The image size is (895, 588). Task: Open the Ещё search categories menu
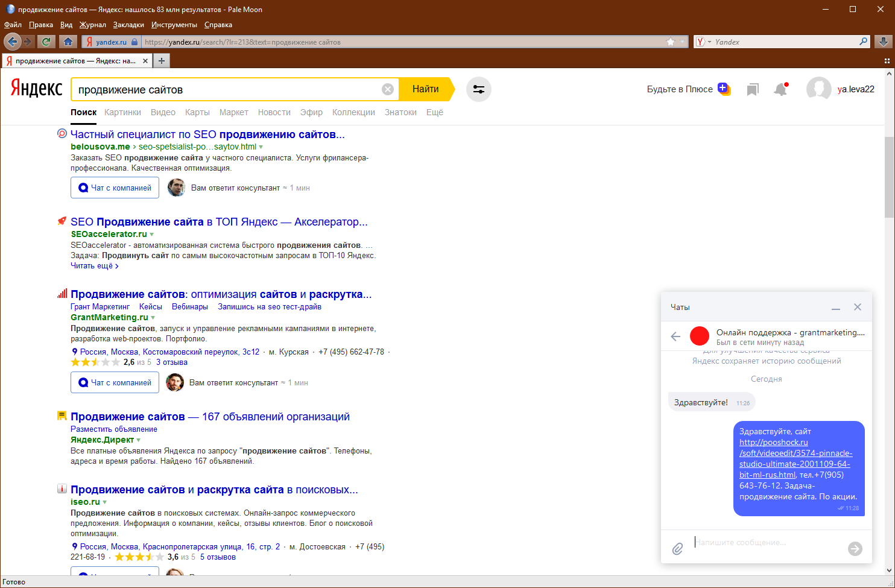pos(435,112)
